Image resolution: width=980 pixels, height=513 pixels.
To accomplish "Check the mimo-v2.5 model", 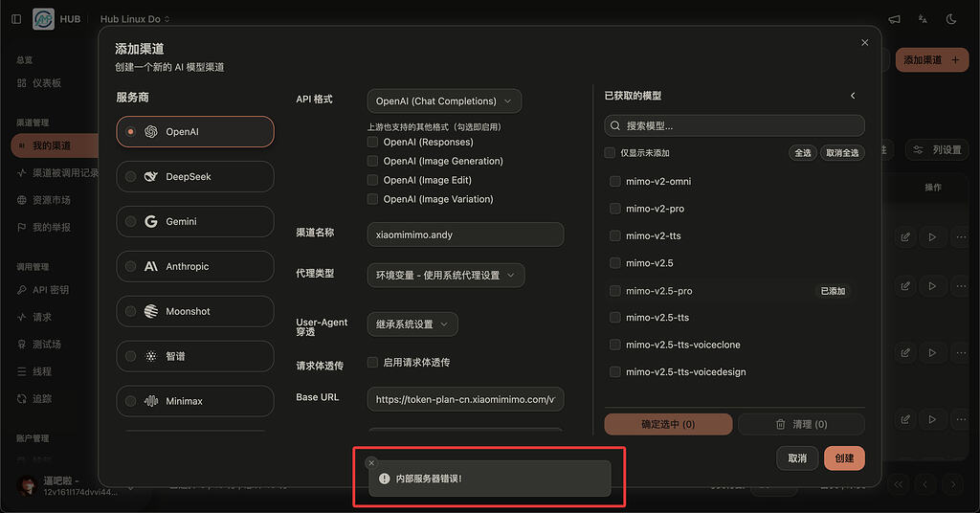I will 615,263.
